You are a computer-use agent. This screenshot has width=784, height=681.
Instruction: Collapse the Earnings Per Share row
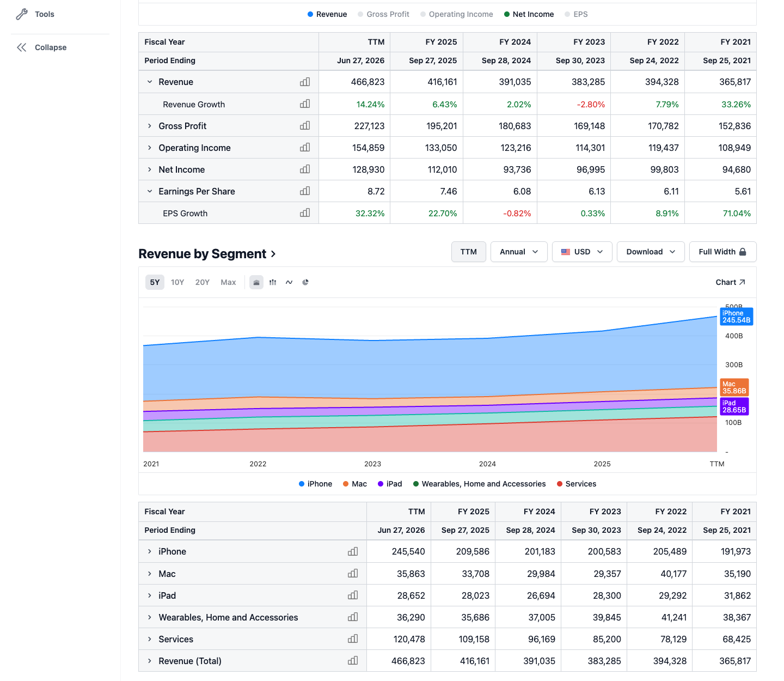coord(150,191)
